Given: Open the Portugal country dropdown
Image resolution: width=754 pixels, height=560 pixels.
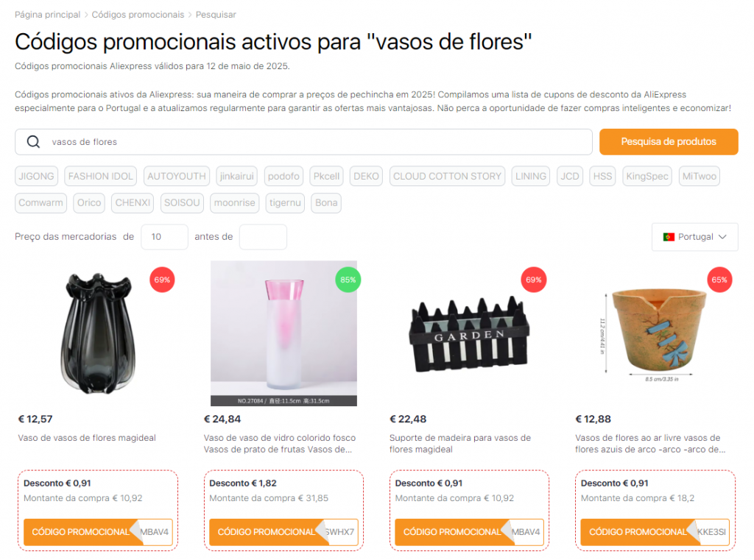Looking at the screenshot, I should point(695,237).
